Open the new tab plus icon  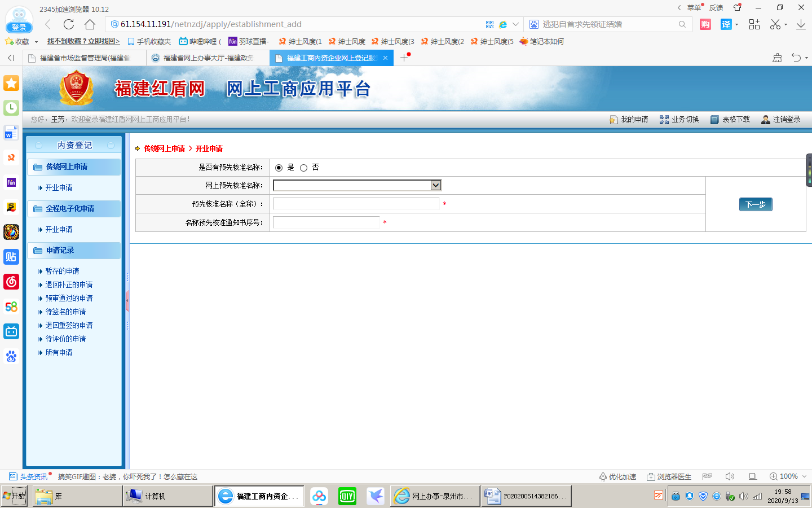(x=404, y=58)
